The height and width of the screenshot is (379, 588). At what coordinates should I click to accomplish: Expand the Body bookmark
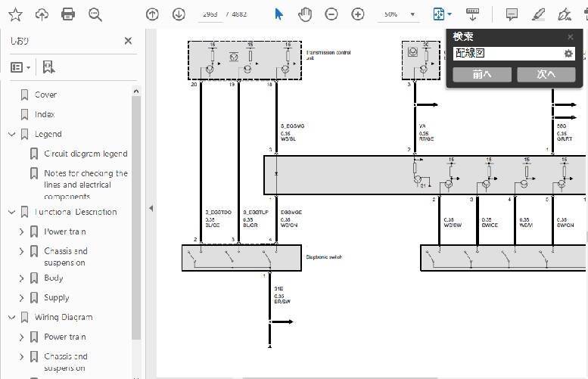point(22,278)
